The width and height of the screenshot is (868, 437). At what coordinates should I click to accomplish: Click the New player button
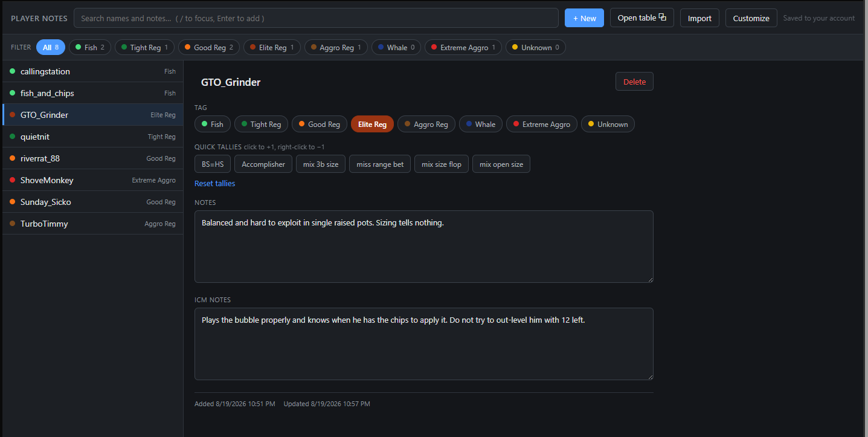tap(584, 18)
